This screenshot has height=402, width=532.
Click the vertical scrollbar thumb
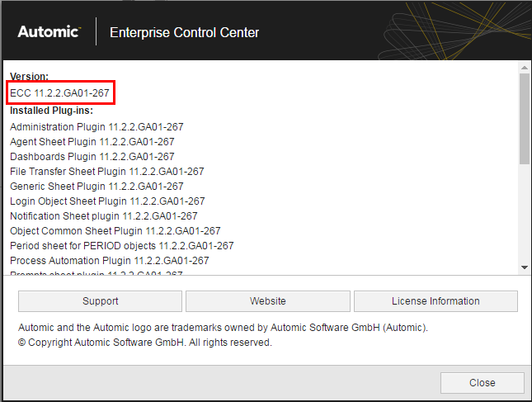(x=525, y=119)
